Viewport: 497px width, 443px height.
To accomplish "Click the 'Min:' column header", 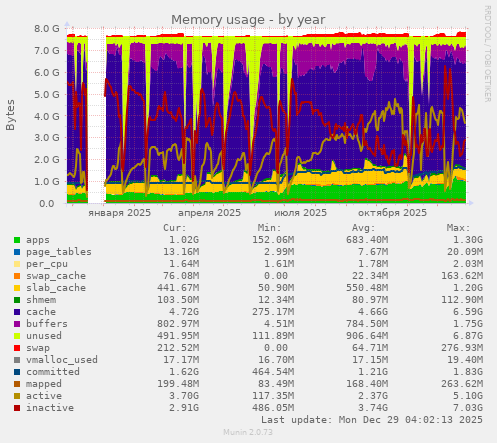I will pyautogui.click(x=269, y=228).
